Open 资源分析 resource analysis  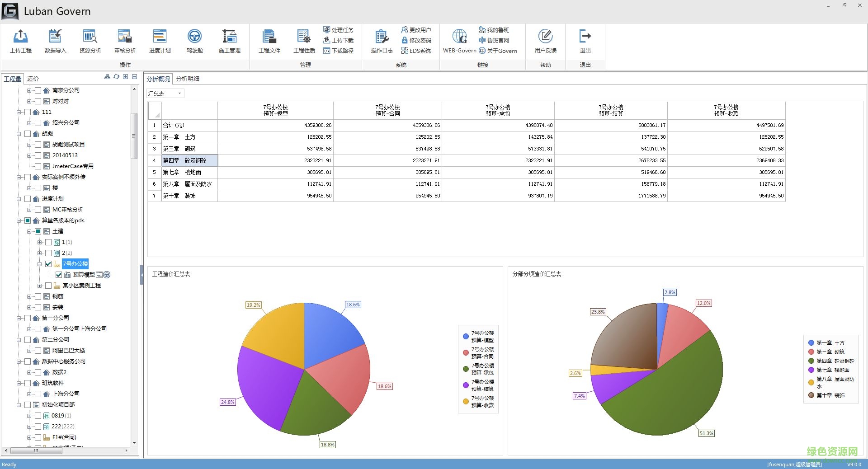pyautogui.click(x=90, y=37)
